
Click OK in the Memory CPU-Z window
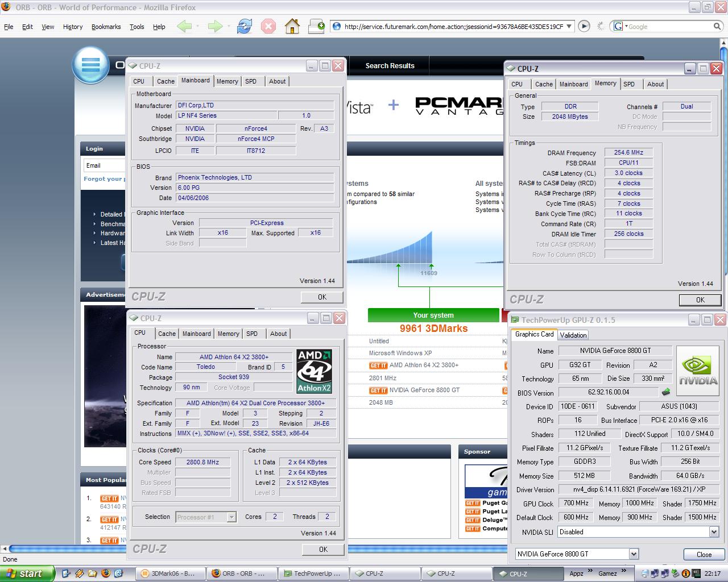(x=700, y=300)
